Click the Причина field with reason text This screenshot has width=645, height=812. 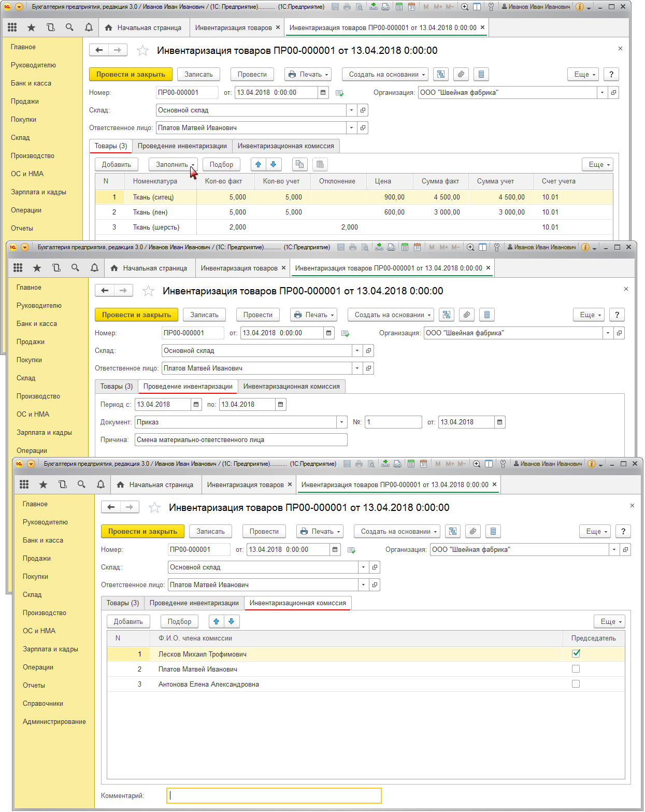click(x=241, y=439)
